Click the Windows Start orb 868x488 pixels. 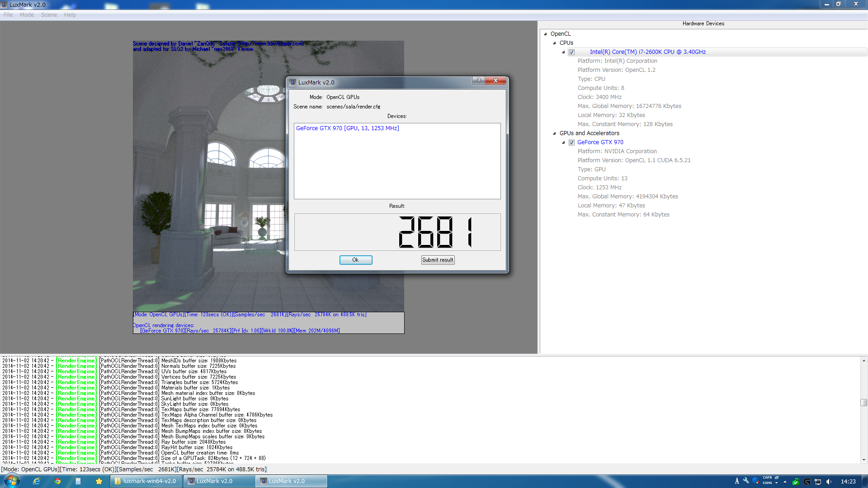pos(12,481)
